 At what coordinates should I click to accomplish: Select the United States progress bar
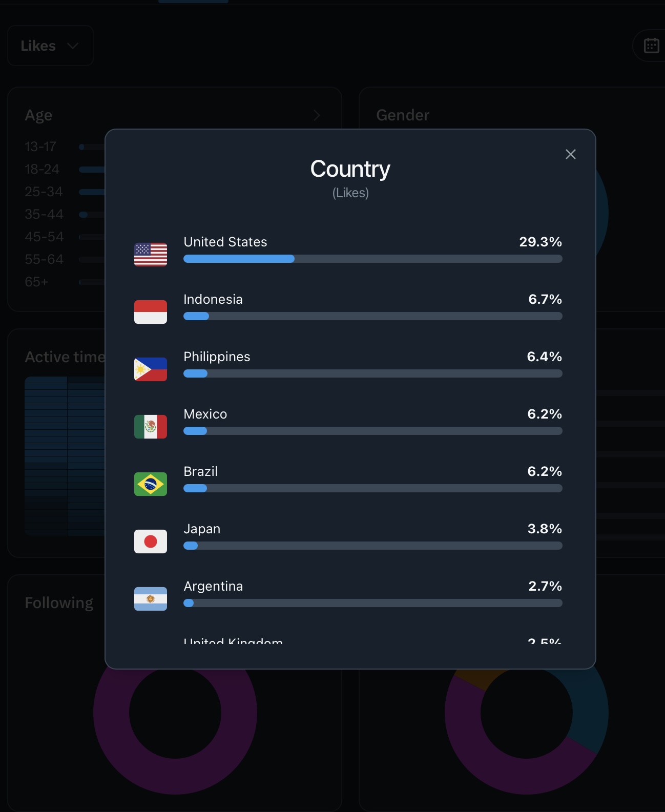[x=373, y=259]
